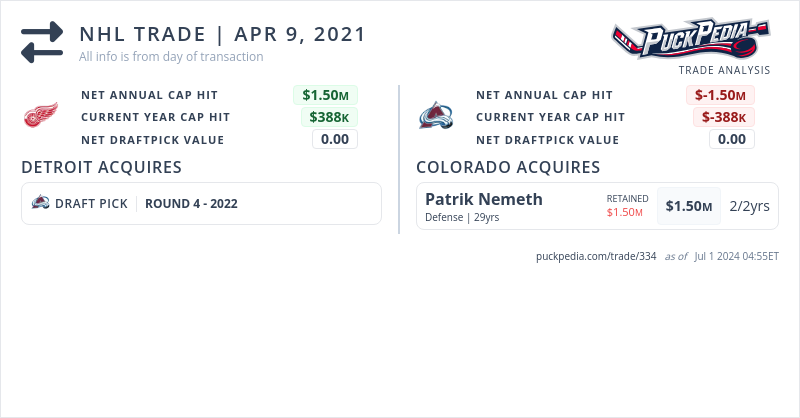Click the Round 4 - 2022 pick text
This screenshot has height=418, width=800.
pyautogui.click(x=191, y=204)
